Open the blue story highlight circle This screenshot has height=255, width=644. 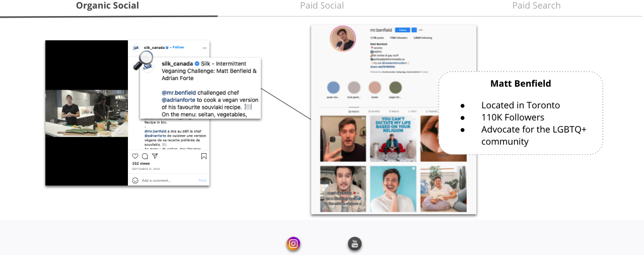pyautogui.click(x=333, y=87)
